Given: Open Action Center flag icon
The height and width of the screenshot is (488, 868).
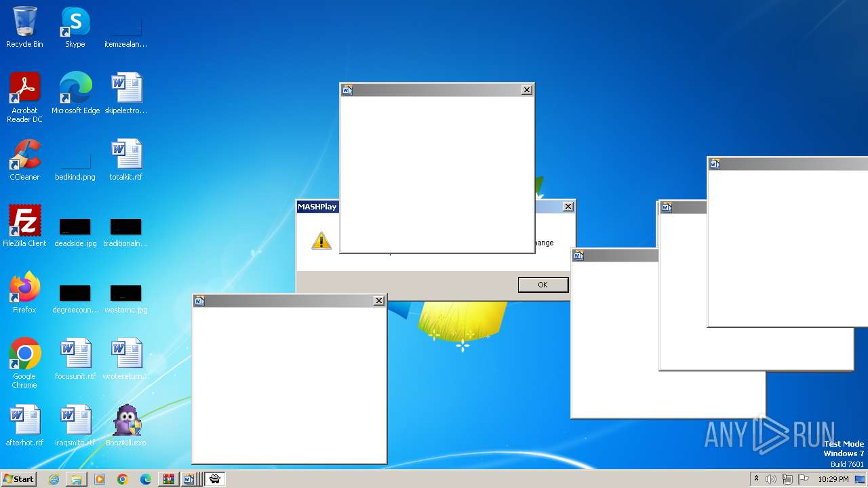Looking at the screenshot, I should coord(803,479).
